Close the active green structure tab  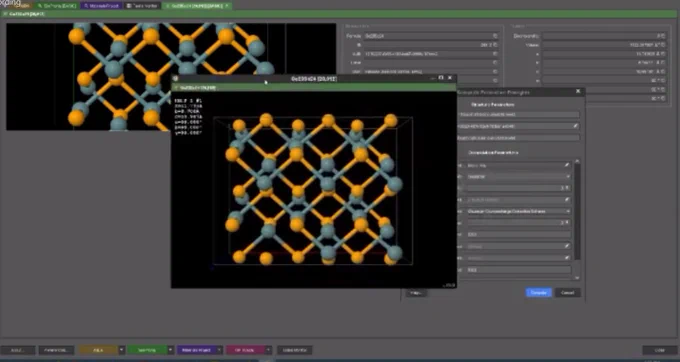tap(226, 6)
